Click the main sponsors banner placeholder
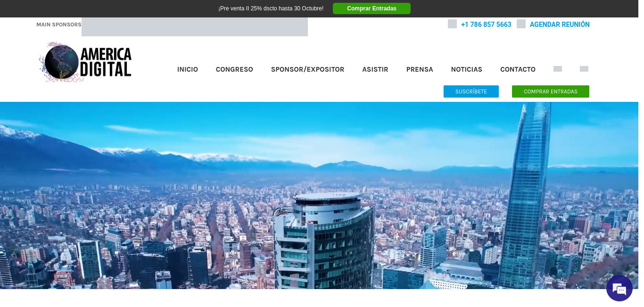644x307 pixels. [x=195, y=27]
